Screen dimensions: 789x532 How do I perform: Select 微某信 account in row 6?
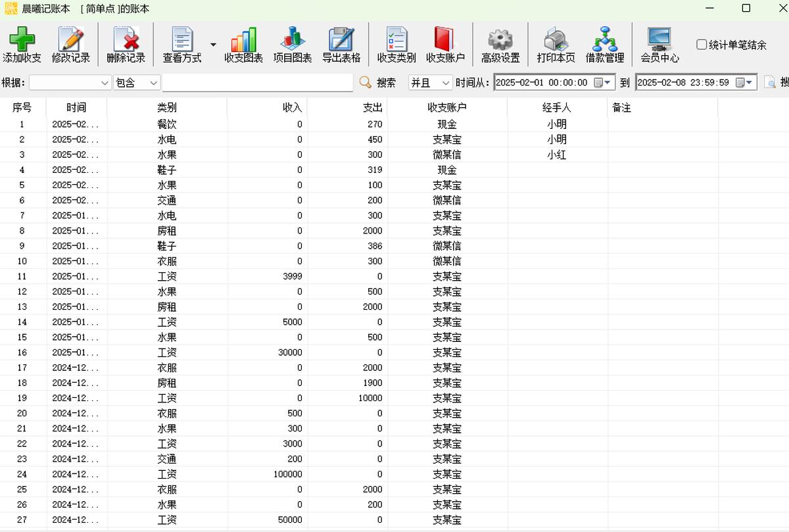(x=447, y=201)
